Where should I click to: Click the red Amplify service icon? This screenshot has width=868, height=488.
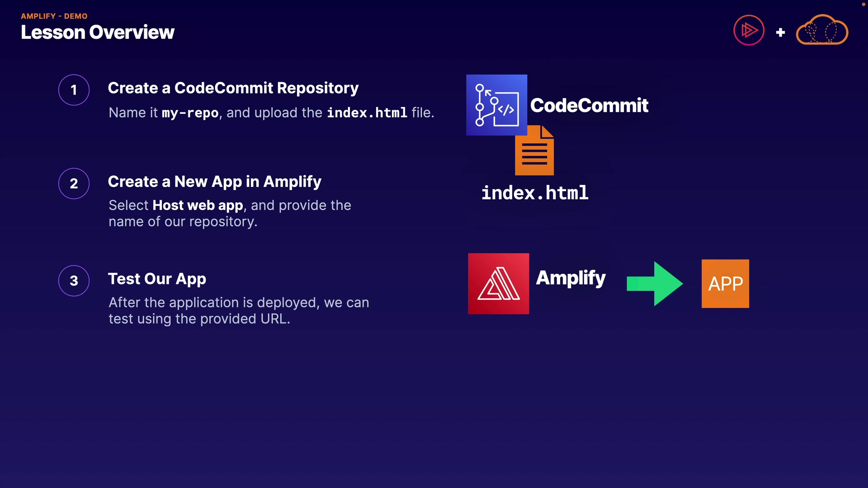click(x=498, y=283)
